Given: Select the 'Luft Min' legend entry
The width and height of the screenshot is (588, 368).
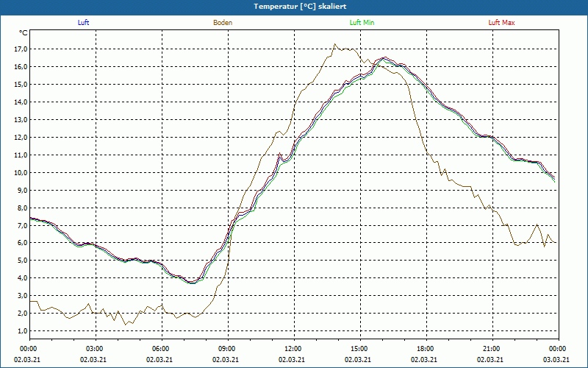Looking at the screenshot, I should point(362,23).
